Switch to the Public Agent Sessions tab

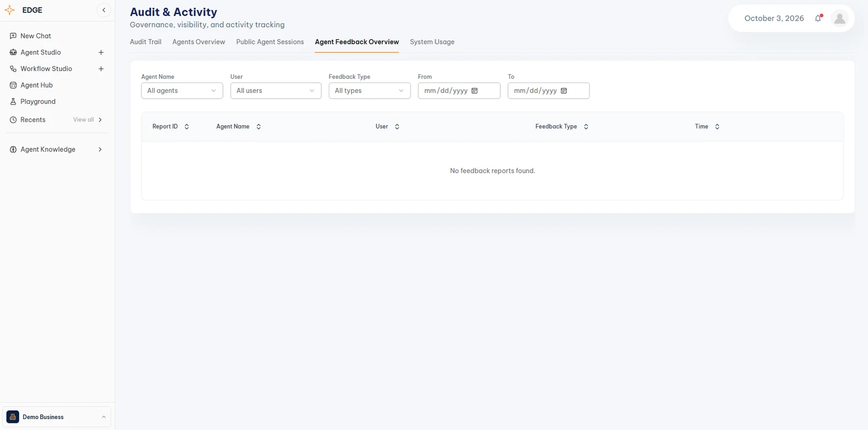[270, 42]
